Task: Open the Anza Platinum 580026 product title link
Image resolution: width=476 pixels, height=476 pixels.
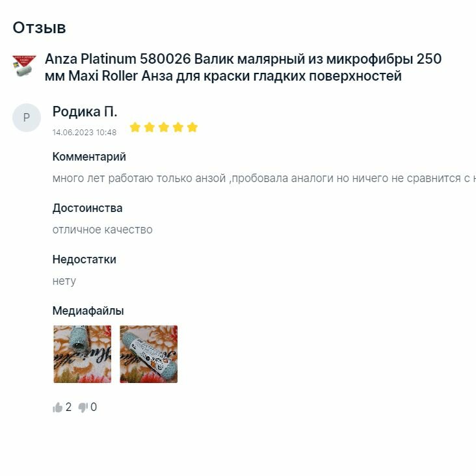Action: click(x=243, y=68)
